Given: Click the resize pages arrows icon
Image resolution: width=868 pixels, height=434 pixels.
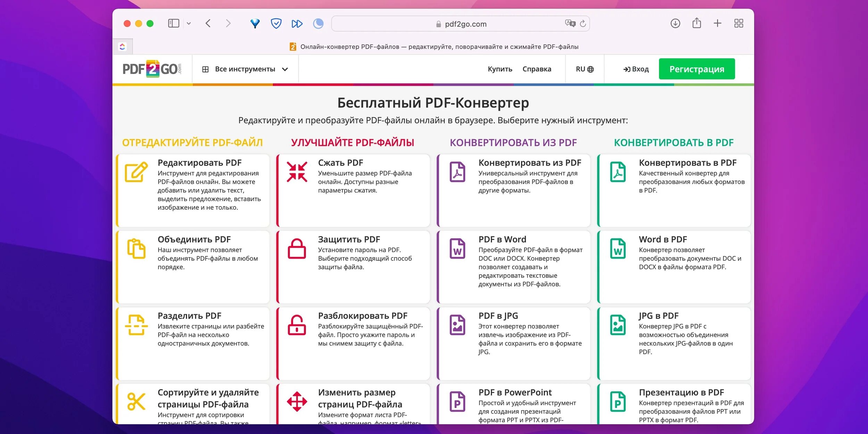Looking at the screenshot, I should pos(297,402).
